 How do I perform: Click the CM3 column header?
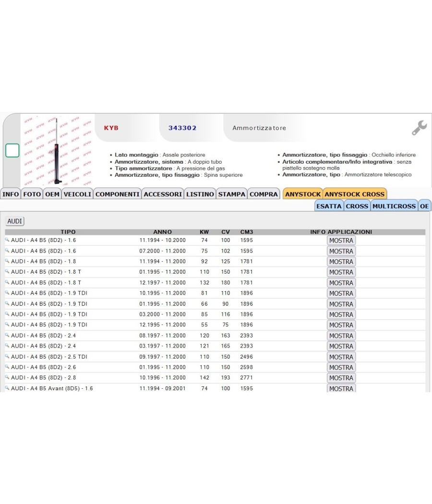coord(247,232)
